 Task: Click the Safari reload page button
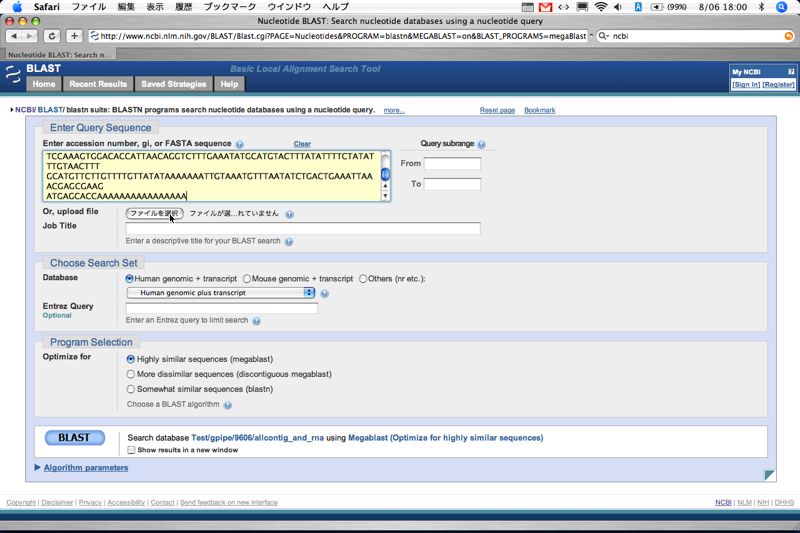click(53, 36)
